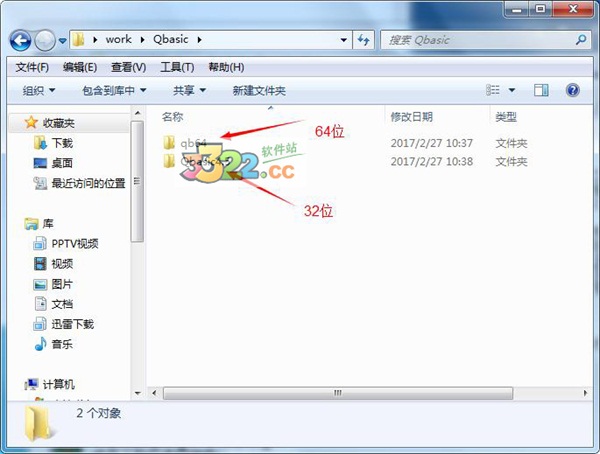Click the change view icon in toolbar
Viewport: 600px width, 454px height.
pos(493,90)
